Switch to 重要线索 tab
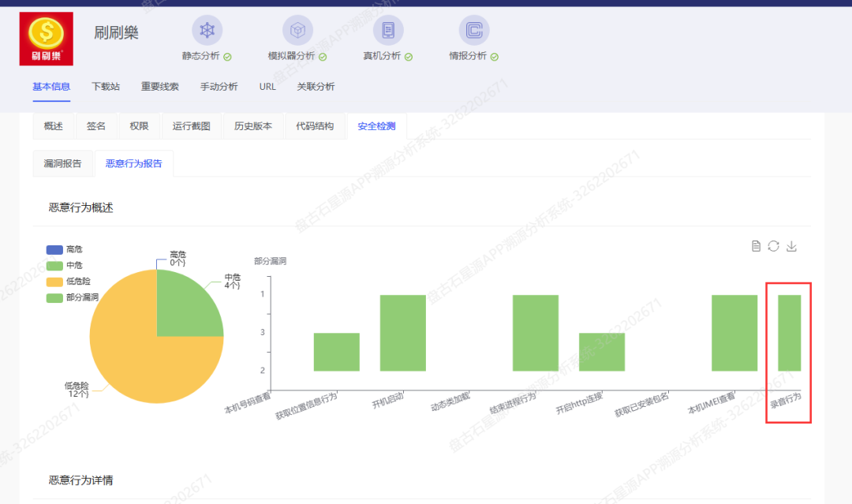Image resolution: width=852 pixels, height=504 pixels. tap(159, 86)
